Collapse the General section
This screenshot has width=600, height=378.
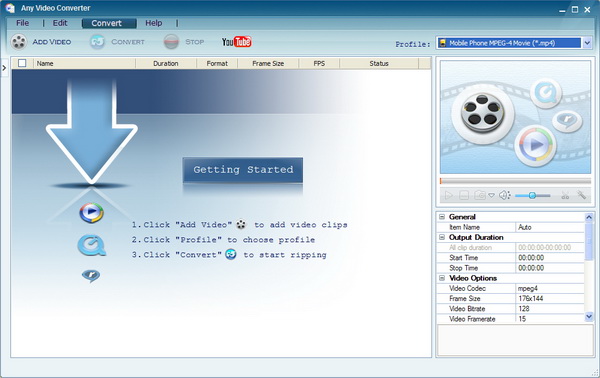[442, 217]
